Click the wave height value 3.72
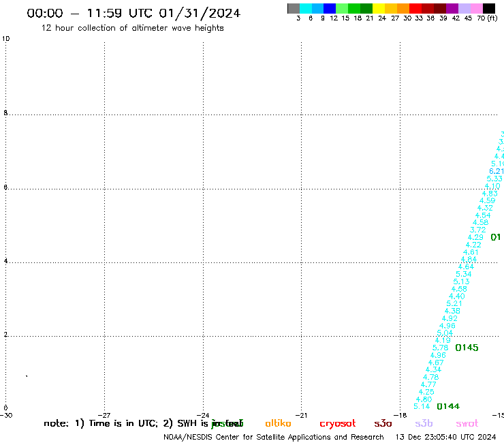Viewport: 504px width, 443px height. pyautogui.click(x=477, y=230)
